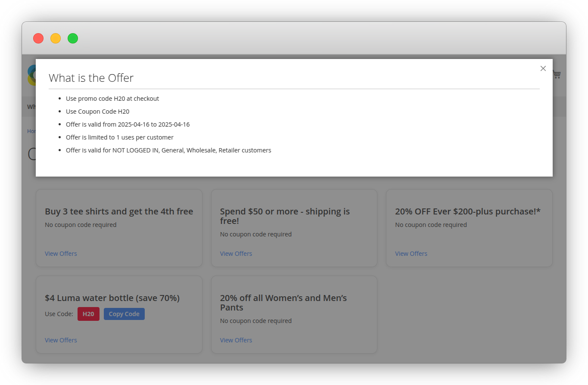View Offers for Women's and Men's Pants
The image size is (588, 385).
(x=236, y=340)
